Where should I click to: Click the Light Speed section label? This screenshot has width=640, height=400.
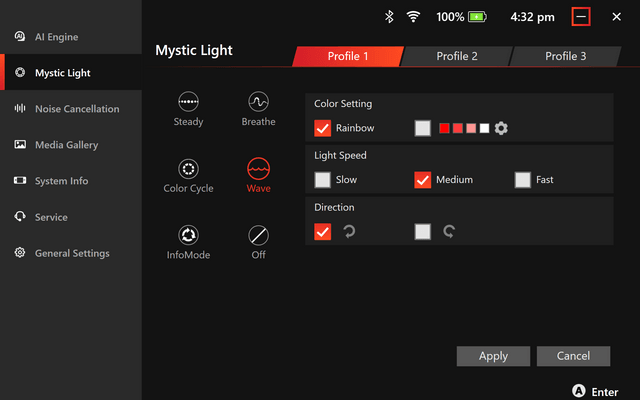pos(340,156)
